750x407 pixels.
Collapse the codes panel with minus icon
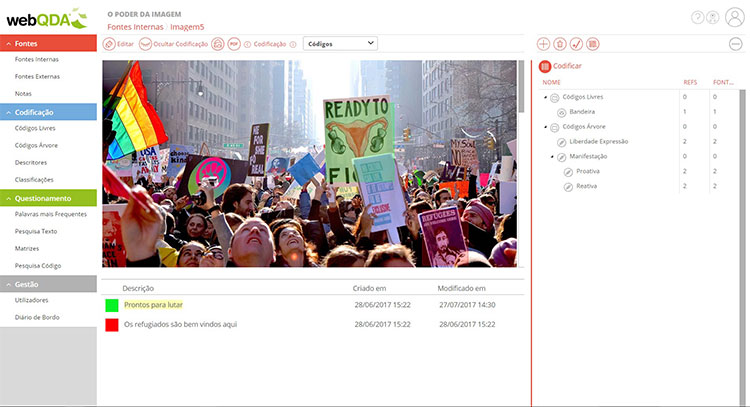(736, 44)
